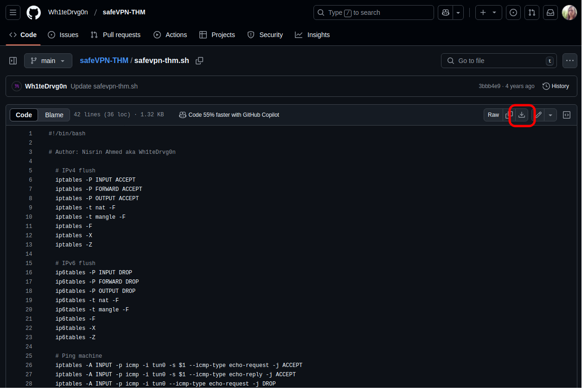Open commit hash 3bbb4e9
588x392 pixels.
tap(490, 86)
